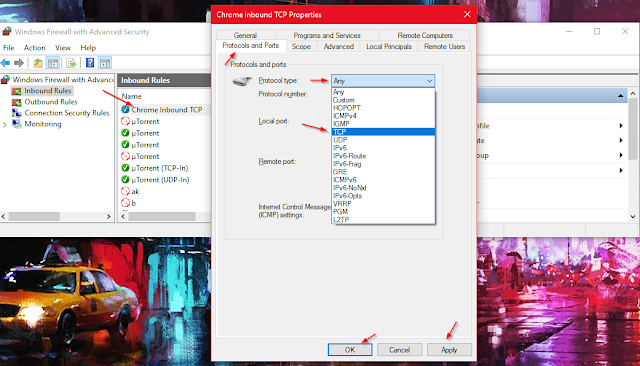The width and height of the screenshot is (640, 366).
Task: Open Help via the blue question mark icon
Action: [x=90, y=63]
